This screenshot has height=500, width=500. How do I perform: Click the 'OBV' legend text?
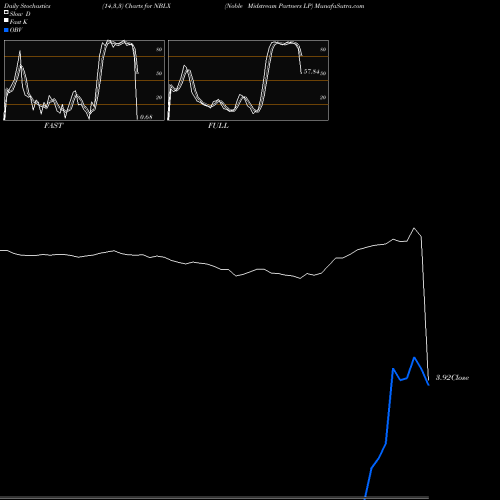(16, 30)
